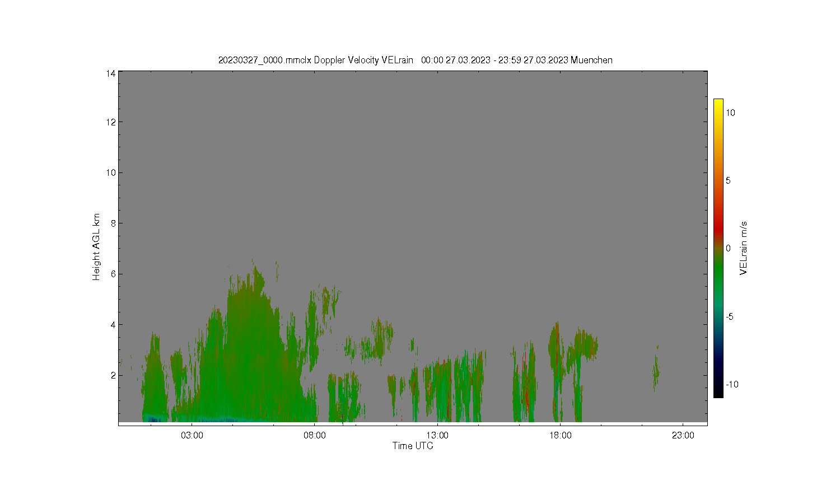Click the colorbar tick label -5

(x=730, y=316)
